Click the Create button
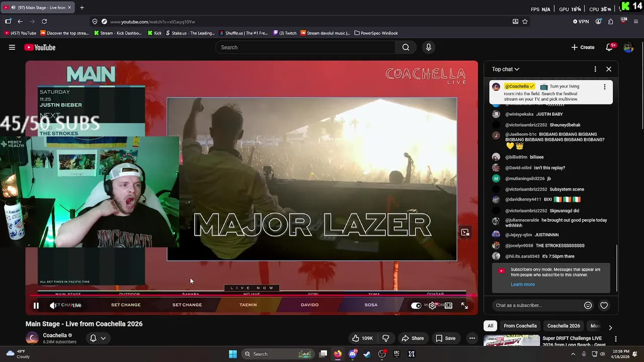Viewport: 644px width, 362px height. (583, 47)
